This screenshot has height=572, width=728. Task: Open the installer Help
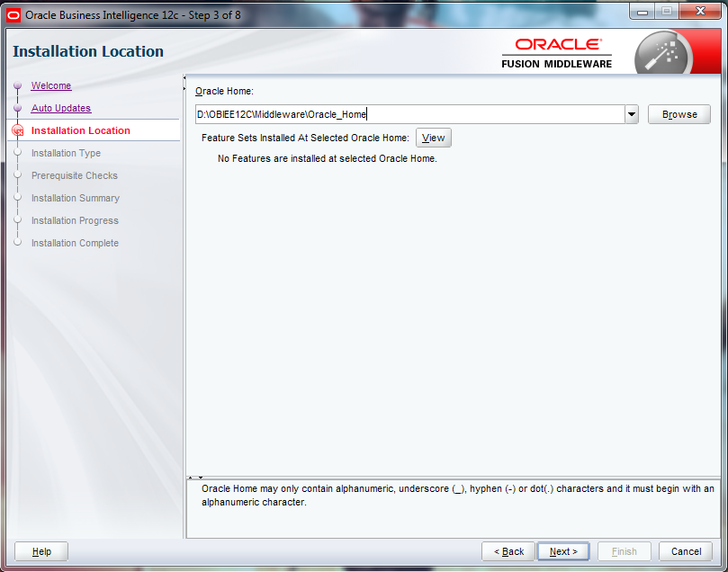tap(41, 551)
